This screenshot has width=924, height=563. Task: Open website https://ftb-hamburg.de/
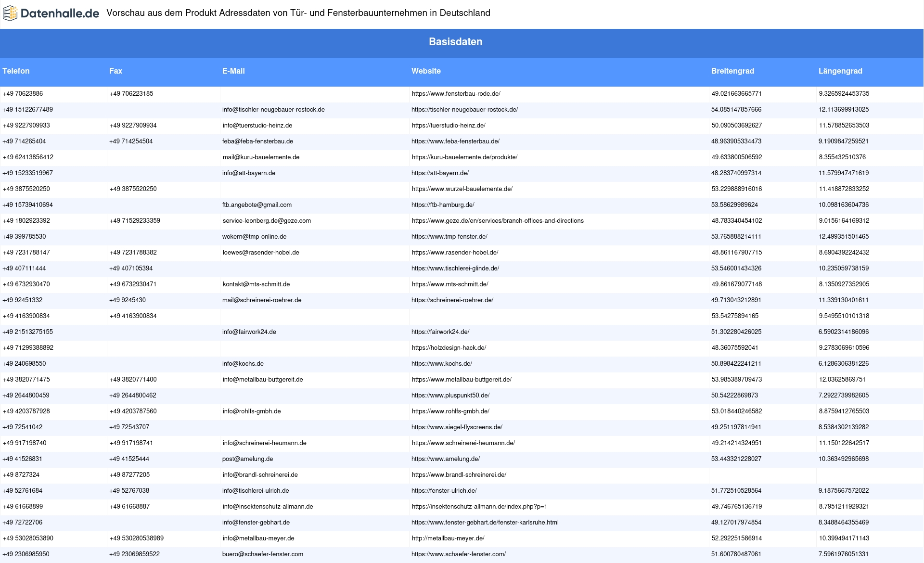(x=443, y=205)
